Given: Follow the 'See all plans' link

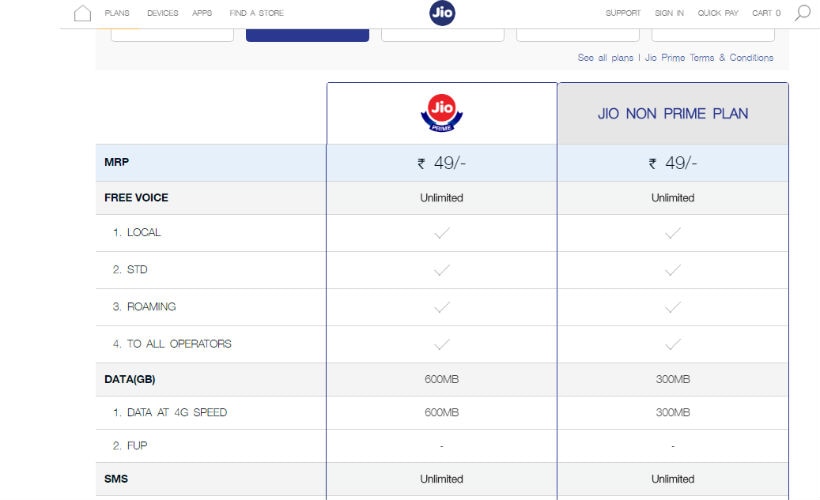Looking at the screenshot, I should tap(606, 58).
